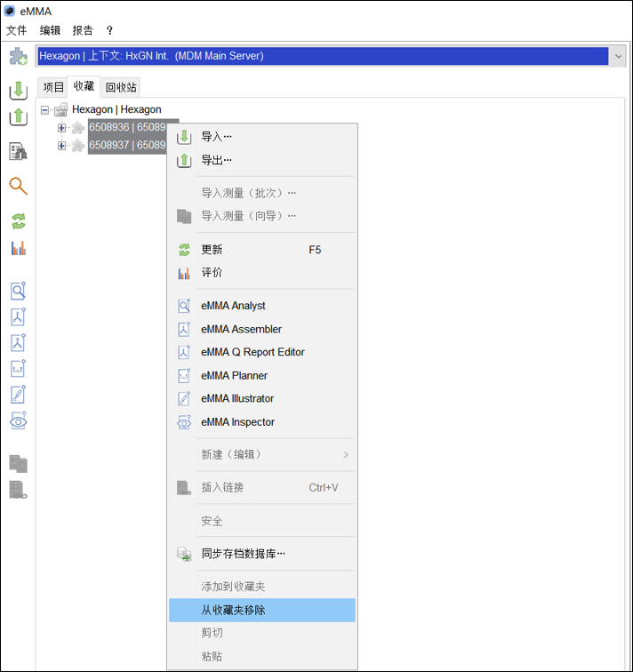This screenshot has height=672, width=633.
Task: Open the orange search magnifier tool
Action: tap(19, 186)
